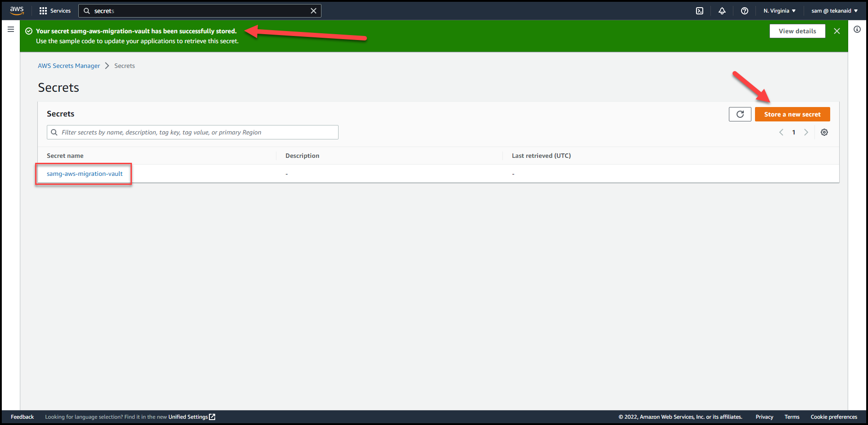Open the table preferences gear
This screenshot has height=425, width=868.
point(824,132)
